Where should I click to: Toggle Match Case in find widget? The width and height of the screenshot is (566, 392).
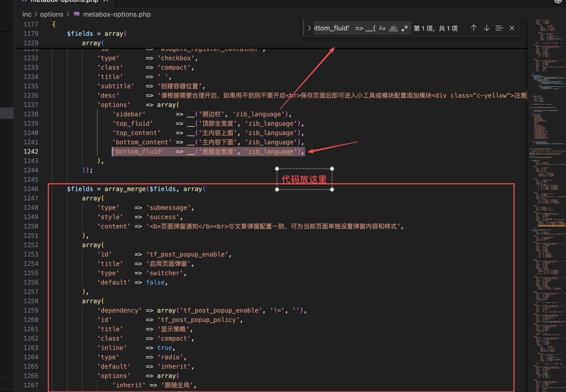[x=382, y=28]
